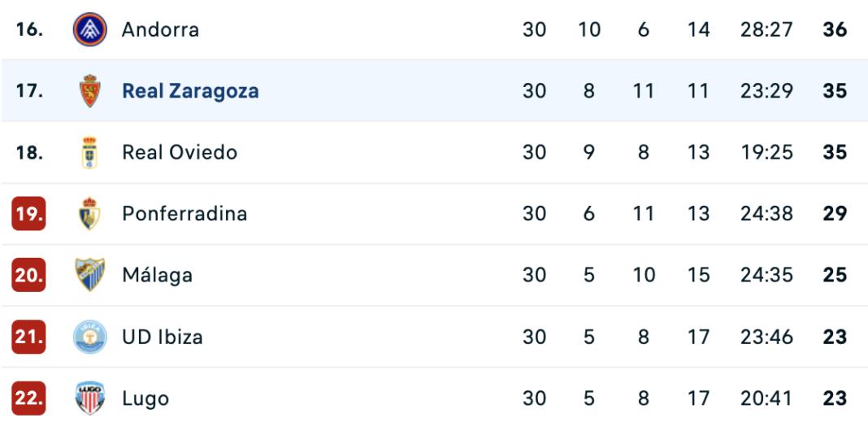The image size is (868, 427).
Task: Open the Real Zaragoza team link
Action: tap(190, 91)
